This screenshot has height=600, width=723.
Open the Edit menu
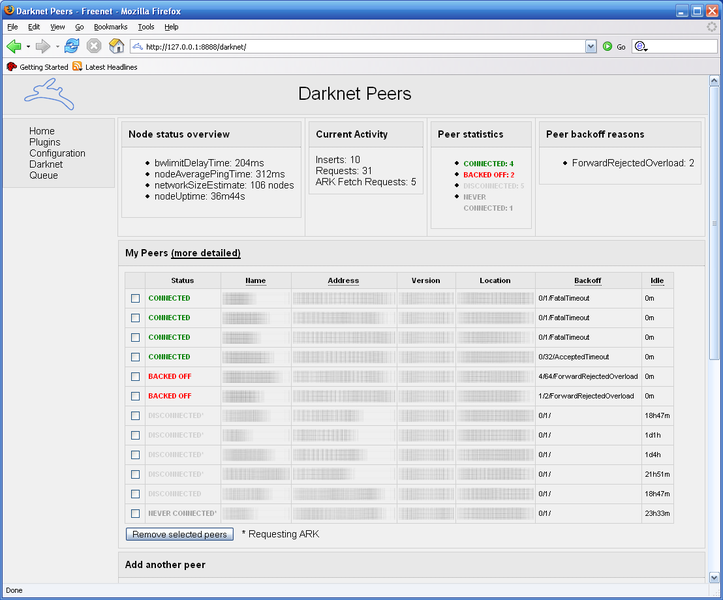click(x=34, y=27)
